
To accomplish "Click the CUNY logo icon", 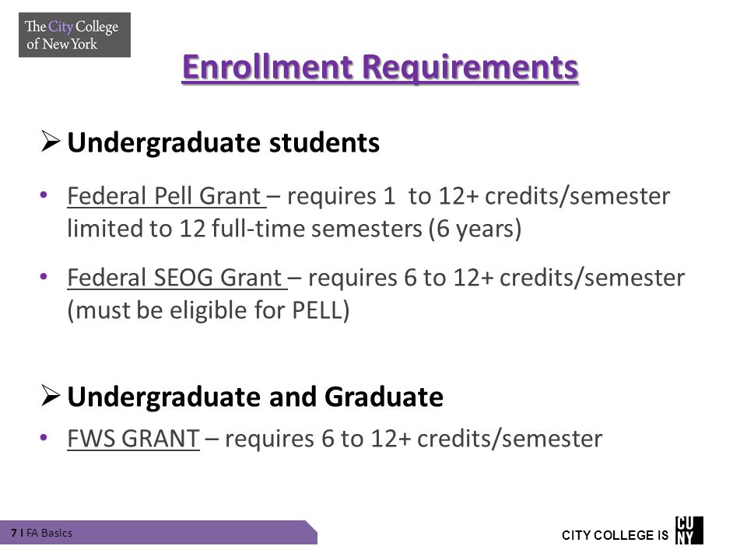I will click(x=689, y=530).
